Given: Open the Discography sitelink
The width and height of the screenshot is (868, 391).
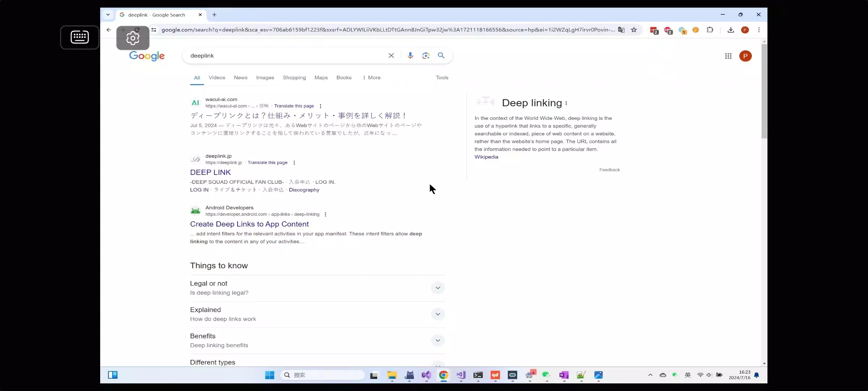Looking at the screenshot, I should point(304,190).
